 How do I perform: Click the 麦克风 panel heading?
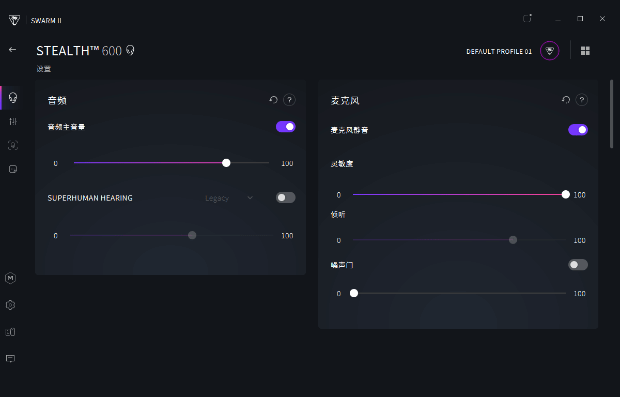tap(345, 100)
